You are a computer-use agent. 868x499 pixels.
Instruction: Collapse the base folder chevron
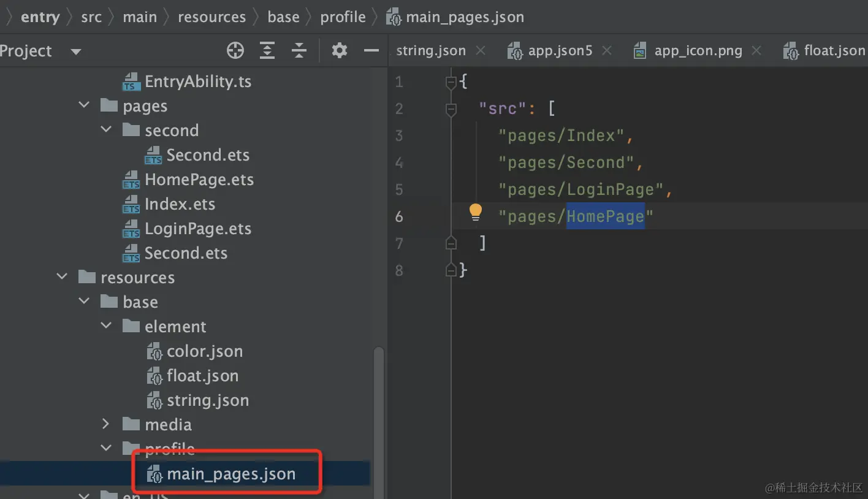(x=84, y=302)
